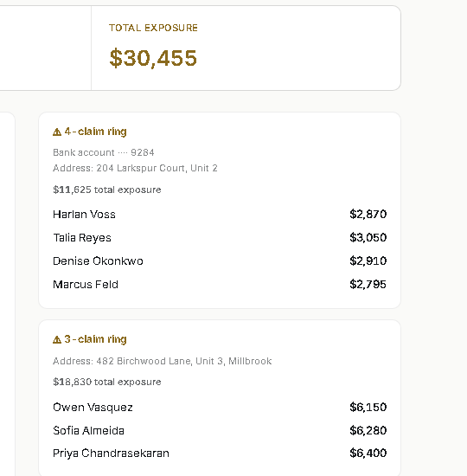Click warning icon on 3-claim ring
This screenshot has width=467, height=476.
tap(57, 340)
